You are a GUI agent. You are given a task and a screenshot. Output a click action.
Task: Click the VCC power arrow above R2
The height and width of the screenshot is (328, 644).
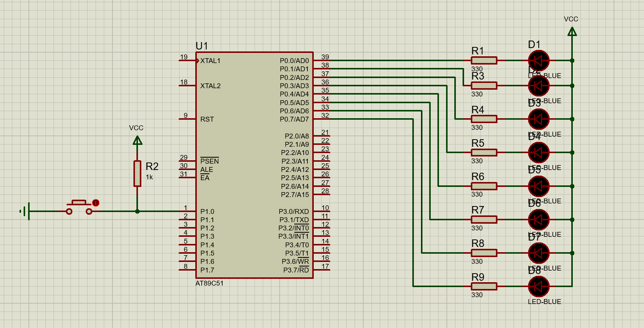[x=138, y=140]
